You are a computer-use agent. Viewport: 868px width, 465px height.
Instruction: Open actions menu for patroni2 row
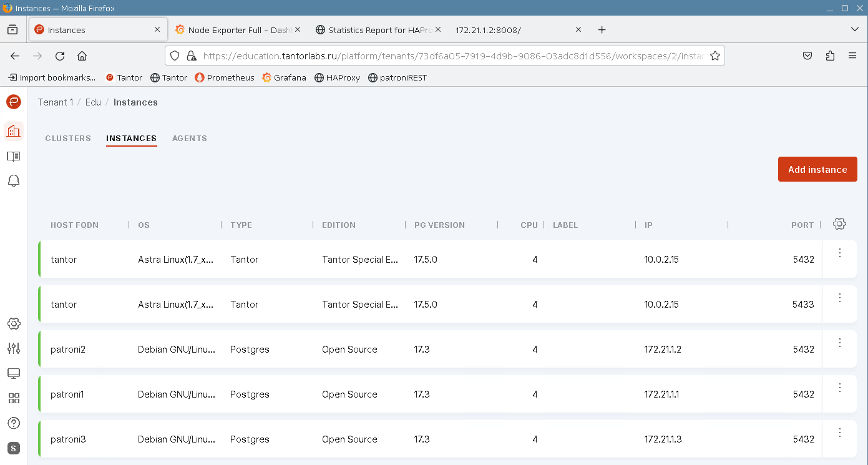pyautogui.click(x=840, y=343)
